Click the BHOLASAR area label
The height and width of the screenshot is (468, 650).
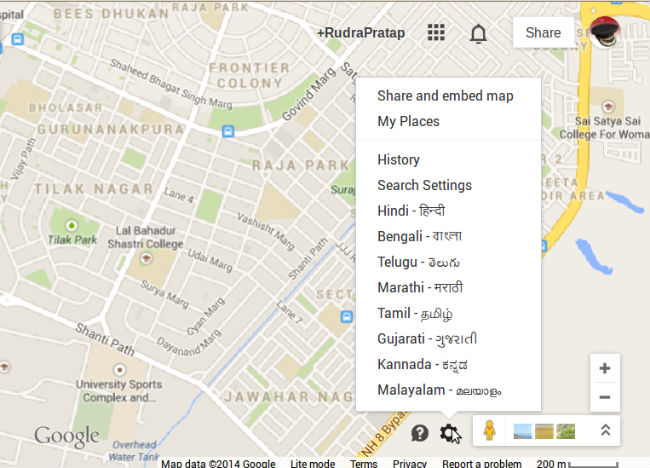[65, 108]
